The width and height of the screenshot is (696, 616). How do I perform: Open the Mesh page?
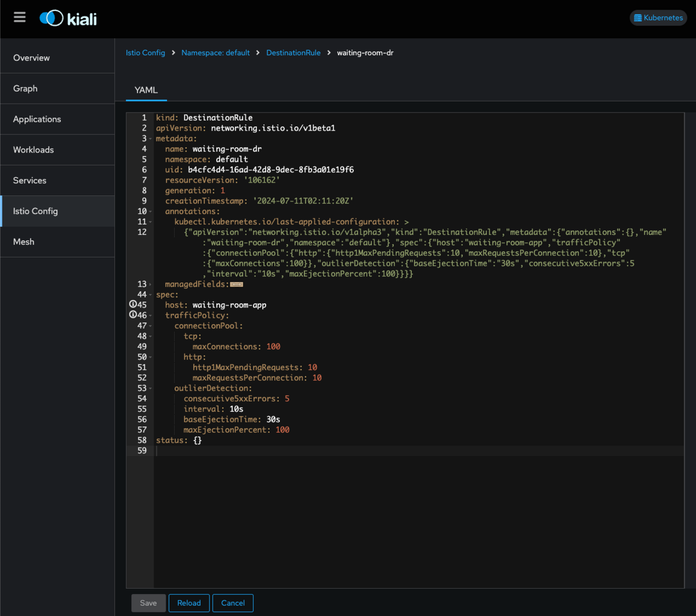tap(57, 242)
